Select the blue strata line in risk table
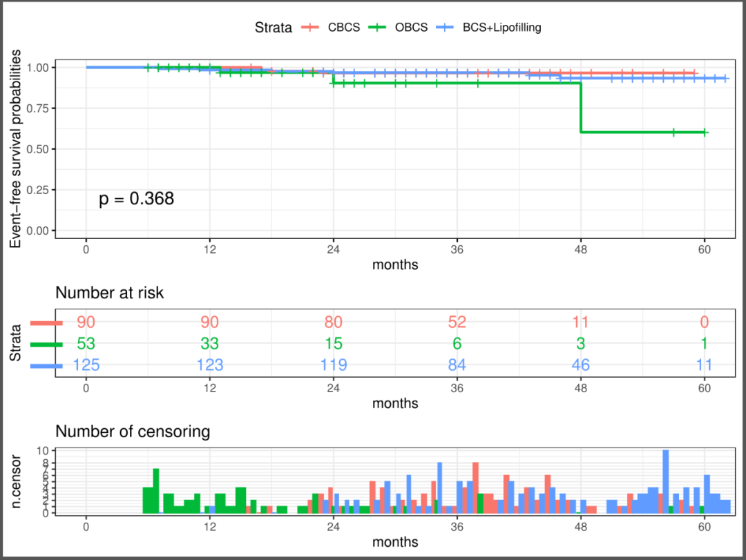This screenshot has width=746, height=560. (x=46, y=365)
